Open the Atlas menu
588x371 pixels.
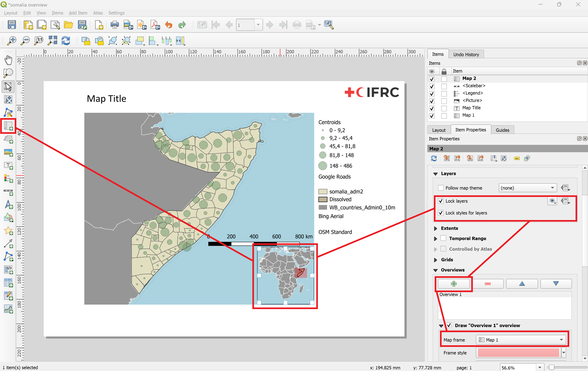pos(98,13)
